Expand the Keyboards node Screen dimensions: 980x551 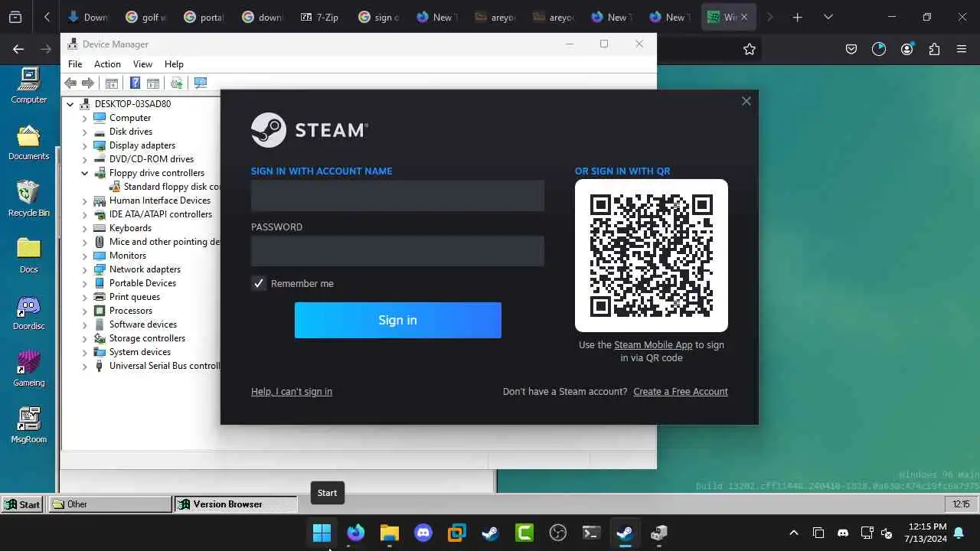(x=85, y=228)
